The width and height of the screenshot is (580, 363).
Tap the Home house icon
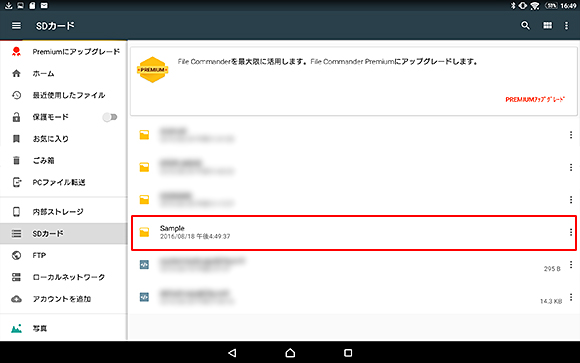point(16,73)
